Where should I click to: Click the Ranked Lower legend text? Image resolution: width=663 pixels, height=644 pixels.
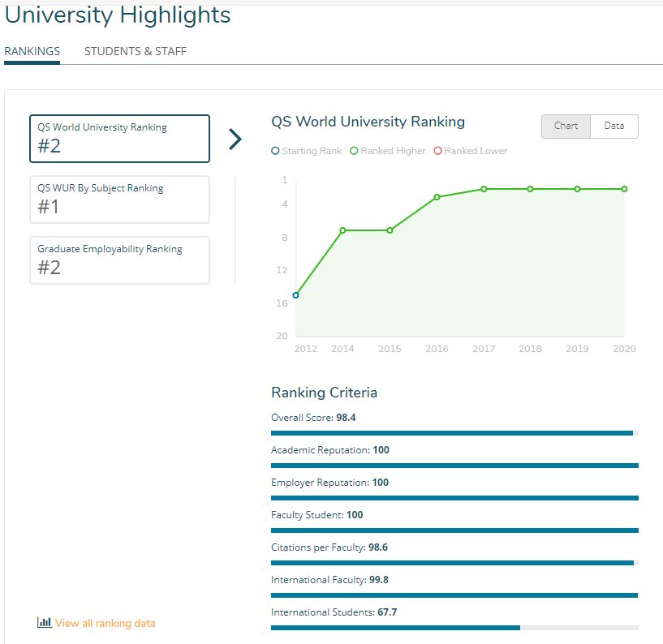pyautogui.click(x=476, y=151)
